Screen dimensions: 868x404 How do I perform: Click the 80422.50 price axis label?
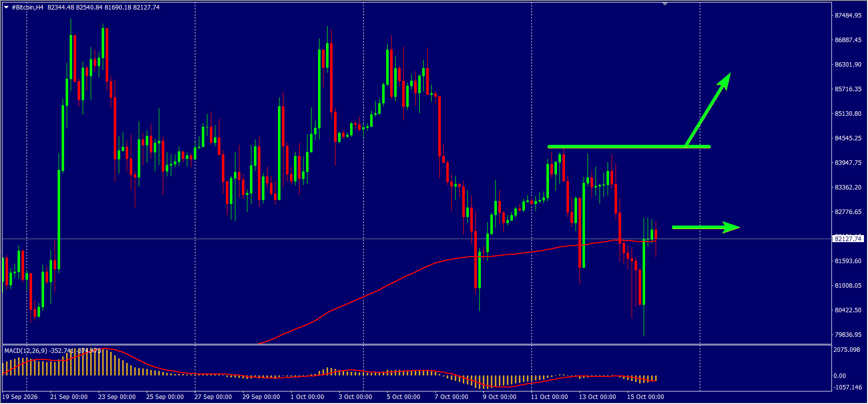click(x=848, y=310)
